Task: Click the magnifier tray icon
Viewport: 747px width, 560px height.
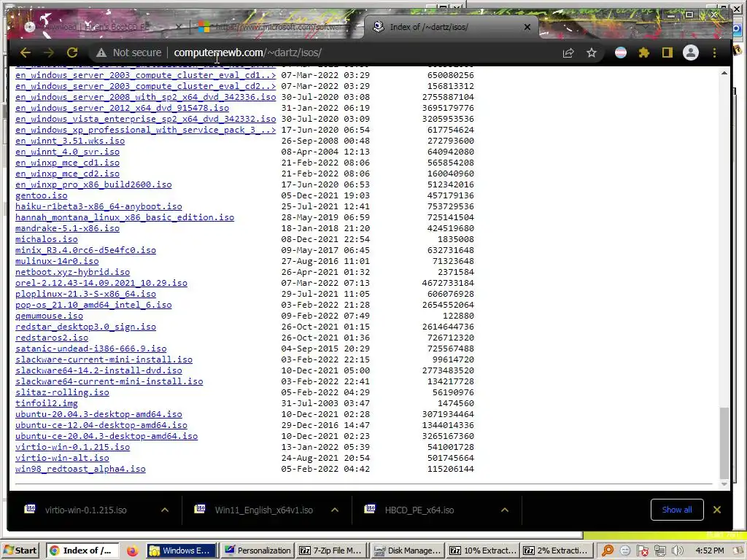Action: point(608,551)
